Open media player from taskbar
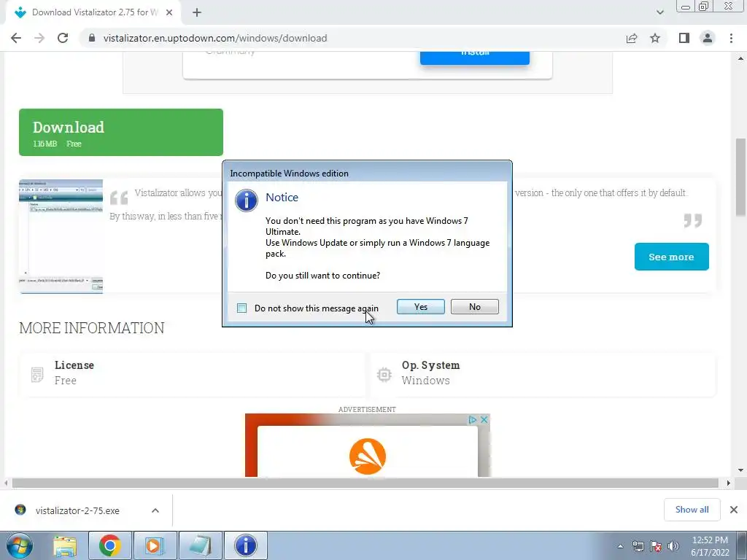Viewport: 747px width, 560px height. tap(155, 545)
